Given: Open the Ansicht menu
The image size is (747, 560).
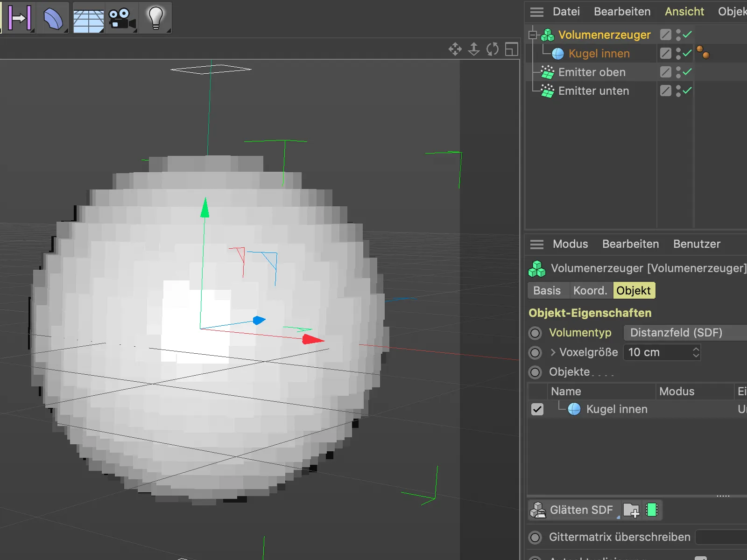Looking at the screenshot, I should (x=684, y=11).
